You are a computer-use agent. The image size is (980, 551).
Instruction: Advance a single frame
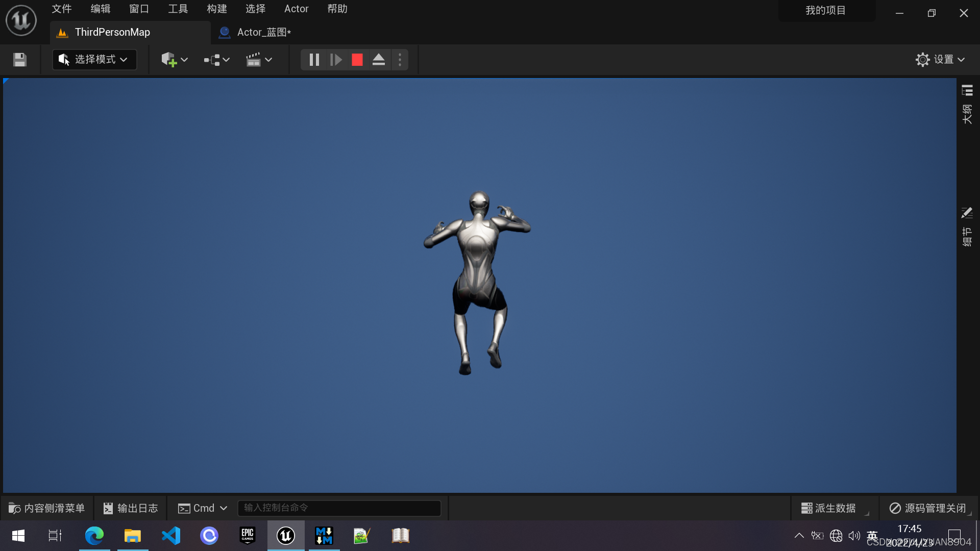pyautogui.click(x=336, y=60)
